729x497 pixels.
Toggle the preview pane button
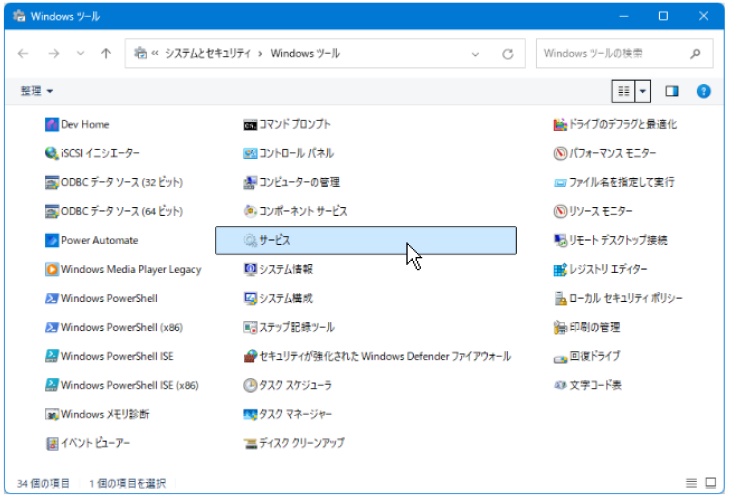click(672, 91)
